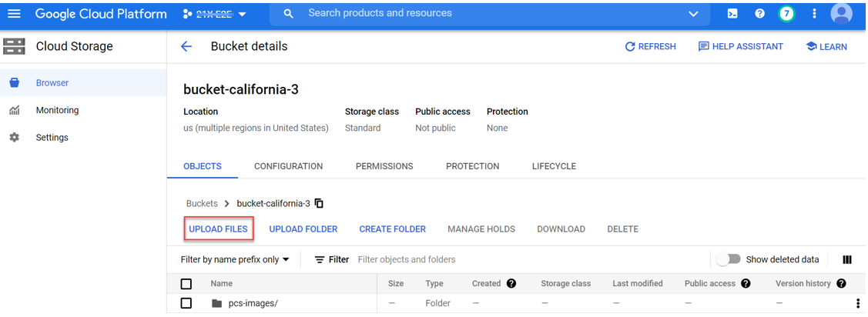
Task: Toggle Show deleted data switch
Action: pos(728,260)
